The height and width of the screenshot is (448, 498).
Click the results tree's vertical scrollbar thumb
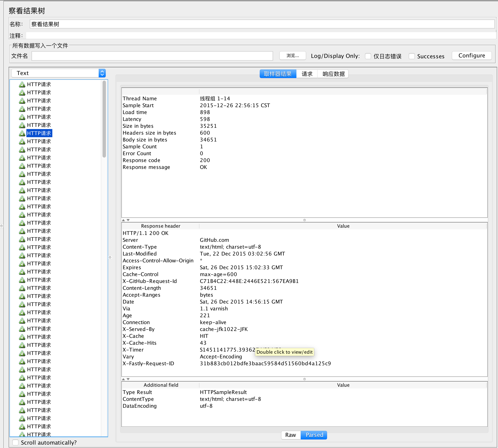[104, 118]
